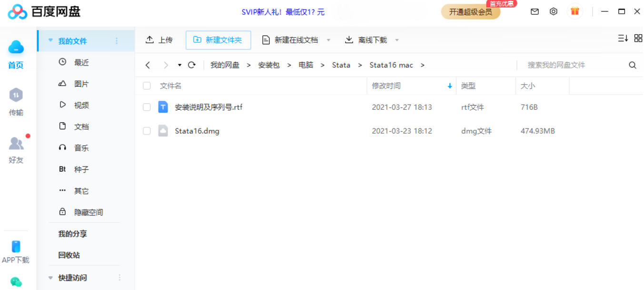Collapse the 我的文件 tree triangle
This screenshot has width=644, height=290.
click(50, 41)
